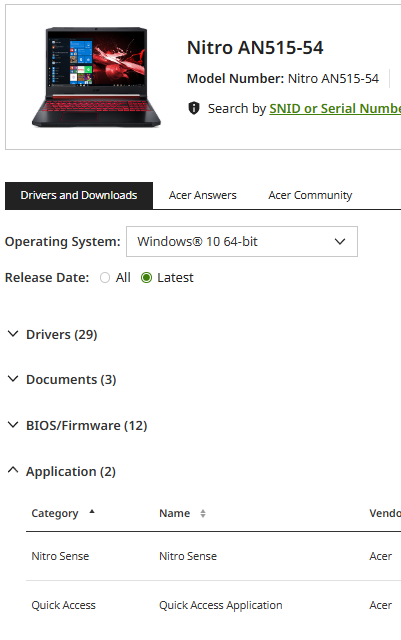The height and width of the screenshot is (640, 401).
Task: Expand the Documents (3) section
Action: click(62, 379)
